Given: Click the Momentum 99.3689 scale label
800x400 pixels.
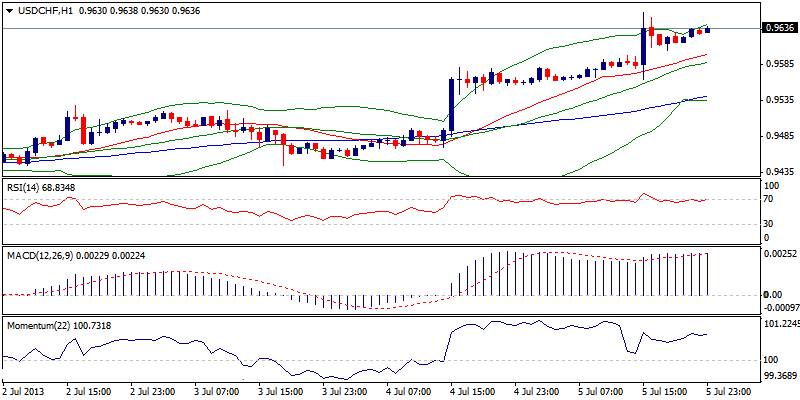Looking at the screenshot, I should tap(780, 376).
